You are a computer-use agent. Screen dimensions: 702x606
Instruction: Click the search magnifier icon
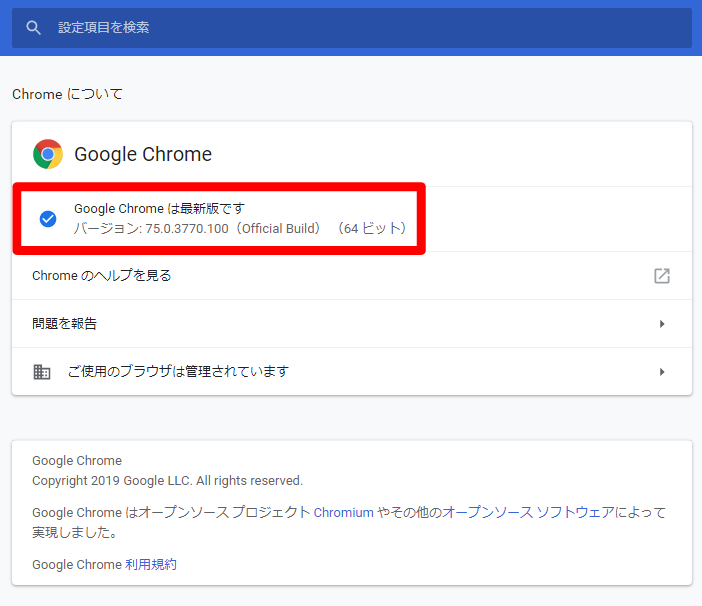[x=34, y=28]
